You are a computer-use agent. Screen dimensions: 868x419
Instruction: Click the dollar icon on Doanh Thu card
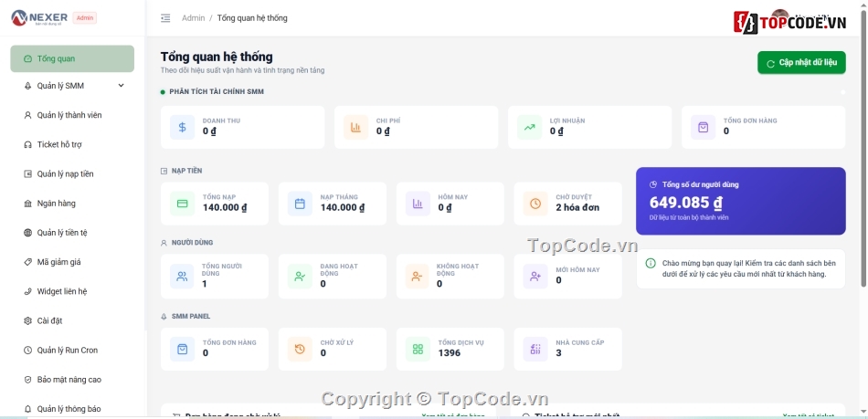coord(182,127)
